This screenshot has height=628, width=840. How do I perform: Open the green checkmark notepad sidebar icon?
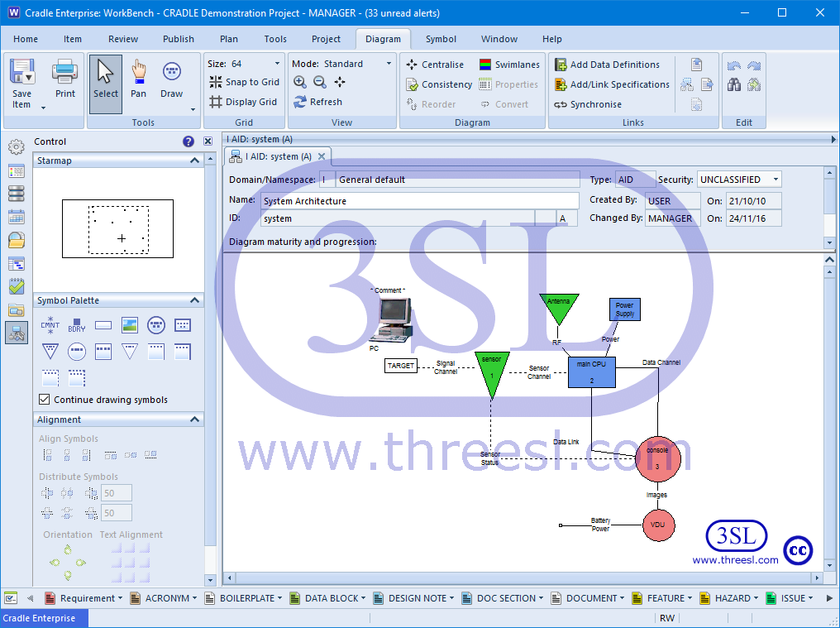pos(17,286)
